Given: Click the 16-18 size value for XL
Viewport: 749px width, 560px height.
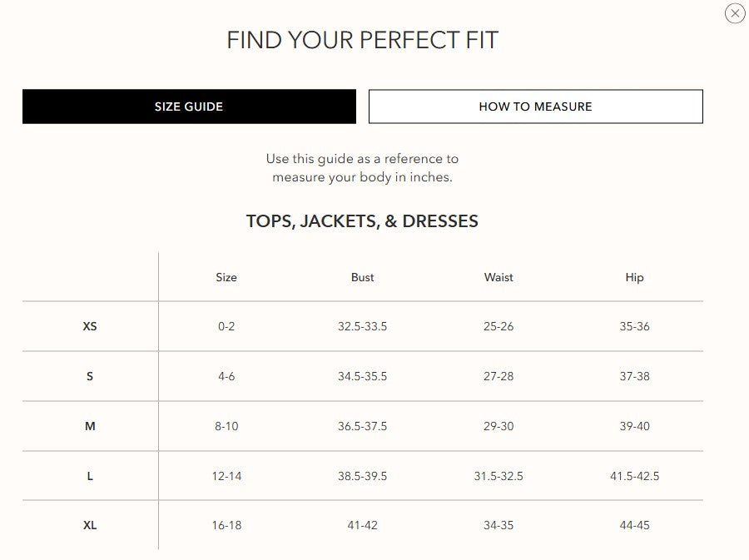Looking at the screenshot, I should pos(226,525).
